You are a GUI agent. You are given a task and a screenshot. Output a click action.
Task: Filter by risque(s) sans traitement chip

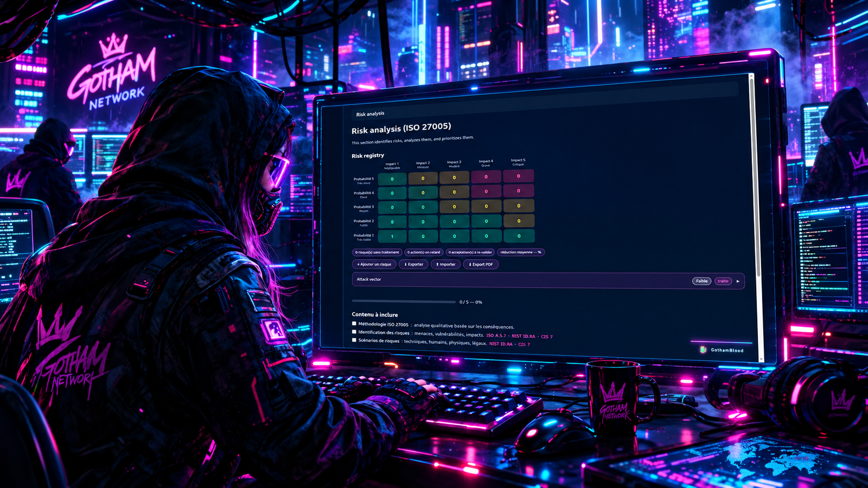click(377, 252)
